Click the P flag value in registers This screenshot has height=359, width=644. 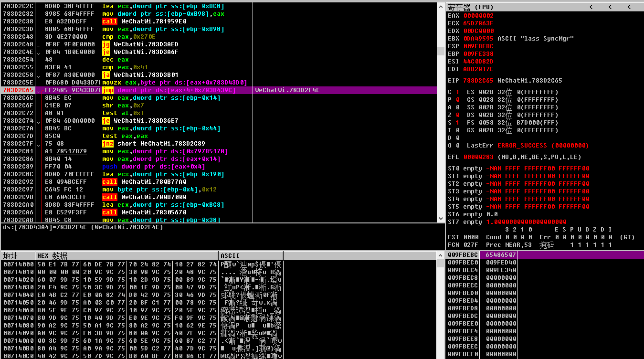click(x=457, y=100)
